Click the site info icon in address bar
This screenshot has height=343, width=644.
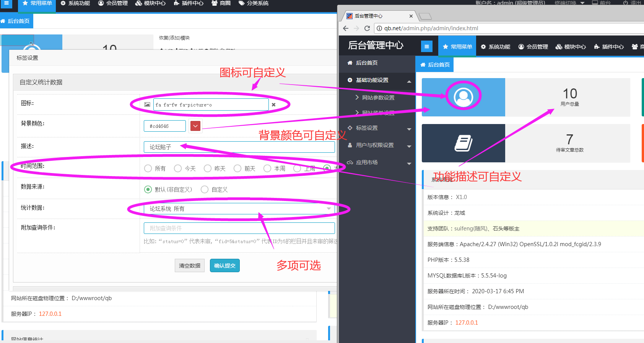379,28
